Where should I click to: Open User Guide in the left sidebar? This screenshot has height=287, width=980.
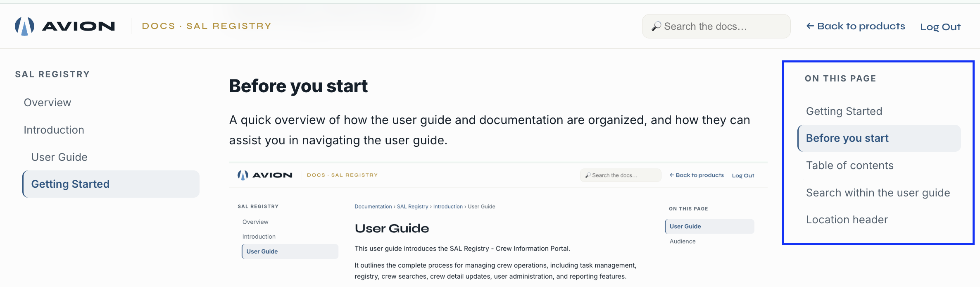(x=59, y=157)
